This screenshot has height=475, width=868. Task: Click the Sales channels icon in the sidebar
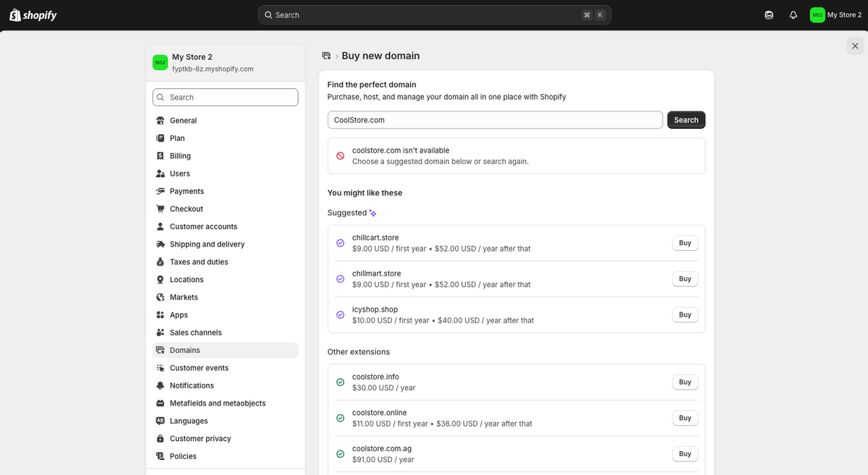[161, 333]
